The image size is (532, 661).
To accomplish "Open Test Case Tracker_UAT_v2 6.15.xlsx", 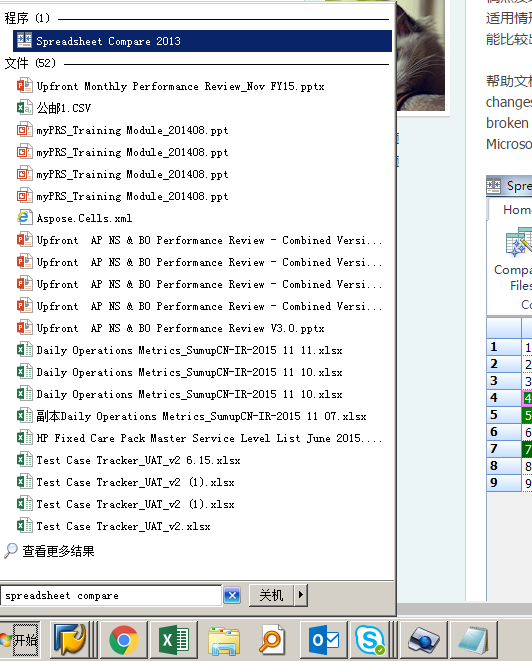I will click(x=138, y=460).
